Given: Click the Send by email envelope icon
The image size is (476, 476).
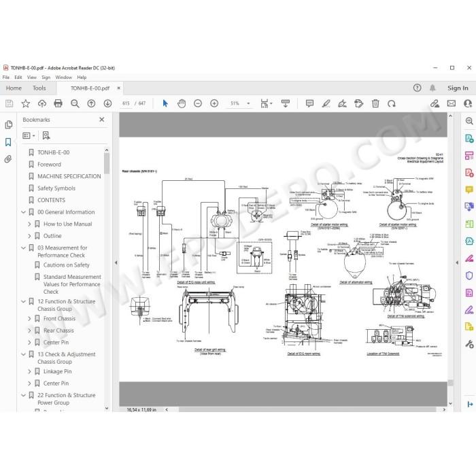Looking at the screenshot, I should [452, 103].
